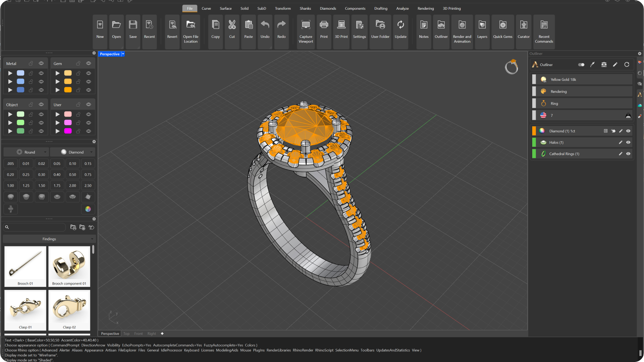This screenshot has width=644, height=362.
Task: Hide the Halos (1) item
Action: [628, 142]
